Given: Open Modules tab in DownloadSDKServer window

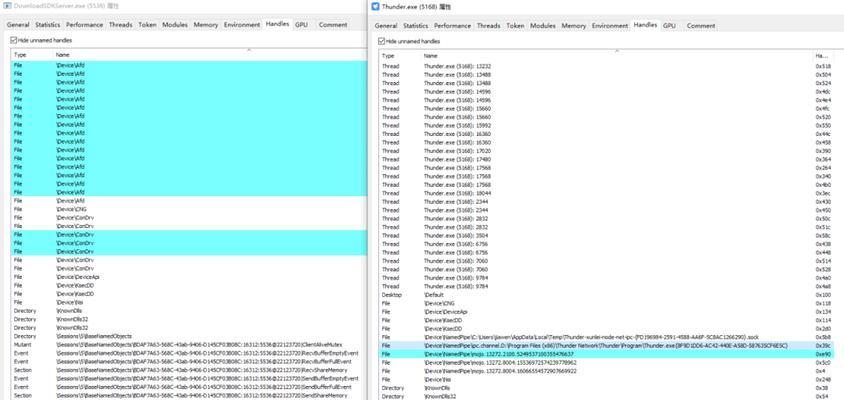Looking at the screenshot, I should 175,25.
